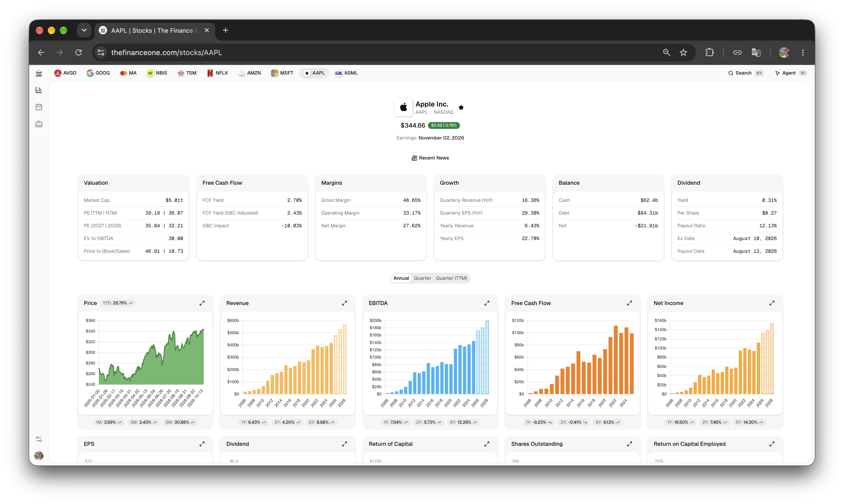Viewport: 844px width, 504px height.
Task: Toggle the favorite star next to Apple Inc.
Action: click(x=461, y=107)
